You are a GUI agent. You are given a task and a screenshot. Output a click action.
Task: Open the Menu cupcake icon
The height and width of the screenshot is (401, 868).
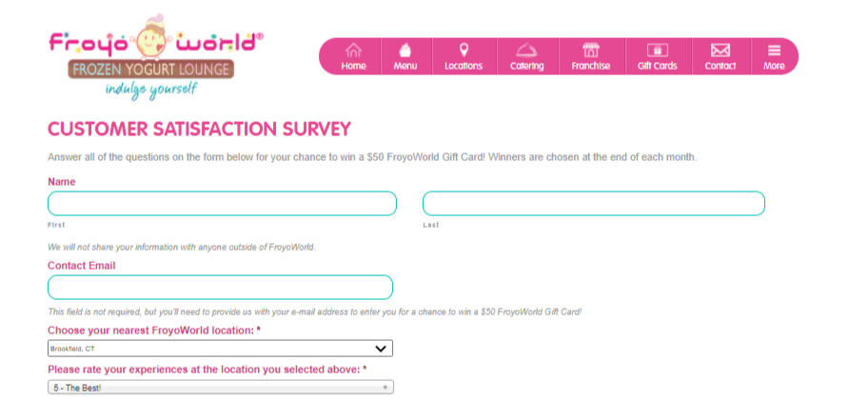(x=405, y=50)
